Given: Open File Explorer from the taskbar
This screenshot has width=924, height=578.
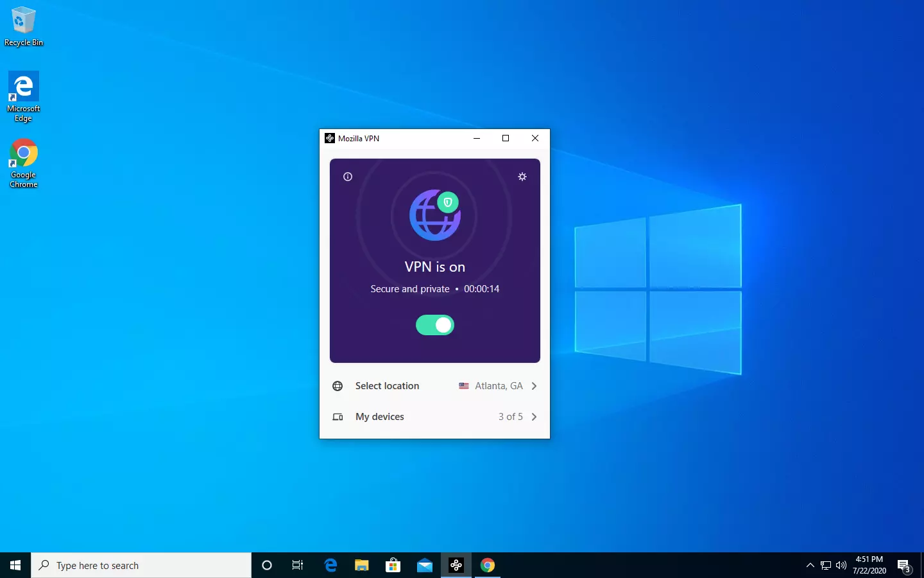Looking at the screenshot, I should [x=362, y=565].
